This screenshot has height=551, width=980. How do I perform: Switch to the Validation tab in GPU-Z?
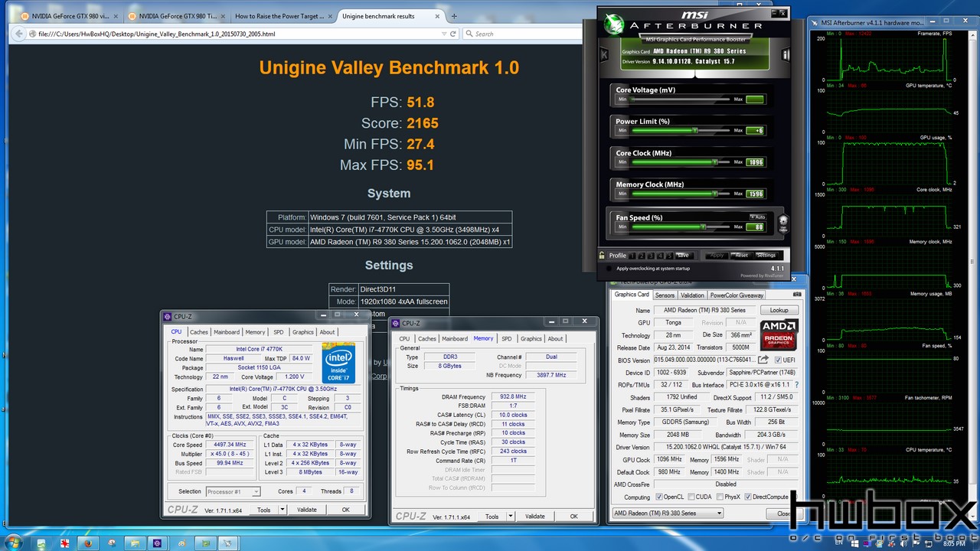(692, 295)
